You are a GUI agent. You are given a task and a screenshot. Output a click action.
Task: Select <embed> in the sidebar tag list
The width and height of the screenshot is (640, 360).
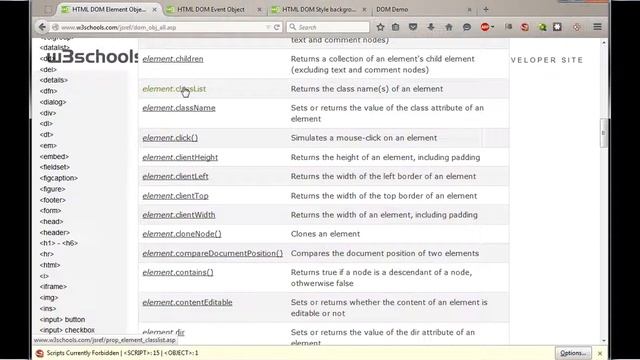tap(54, 156)
